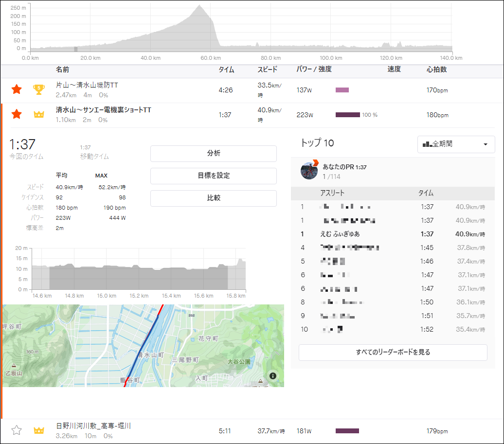Click 大谷公園 label on map
Screen dimensions: 504x444
239,361
